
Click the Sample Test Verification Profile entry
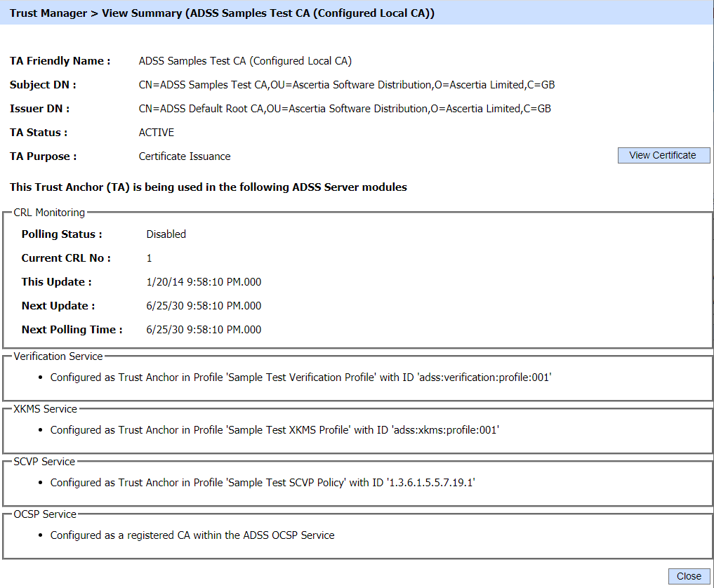300,377
